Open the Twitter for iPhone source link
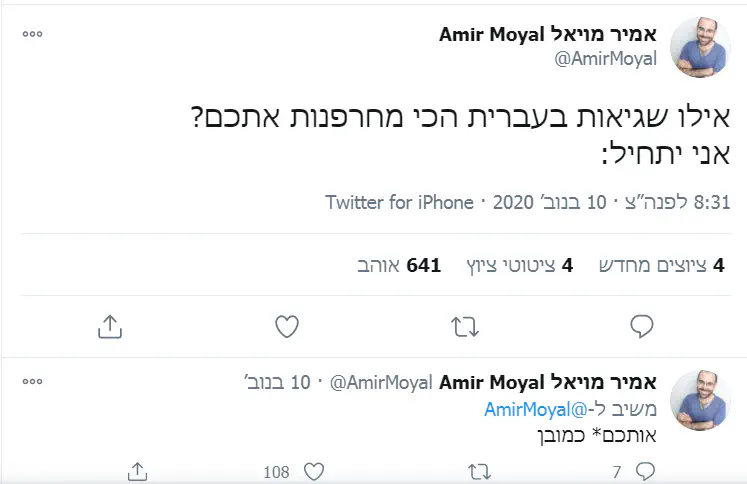Viewport: 747px width, 484px height. click(x=400, y=202)
